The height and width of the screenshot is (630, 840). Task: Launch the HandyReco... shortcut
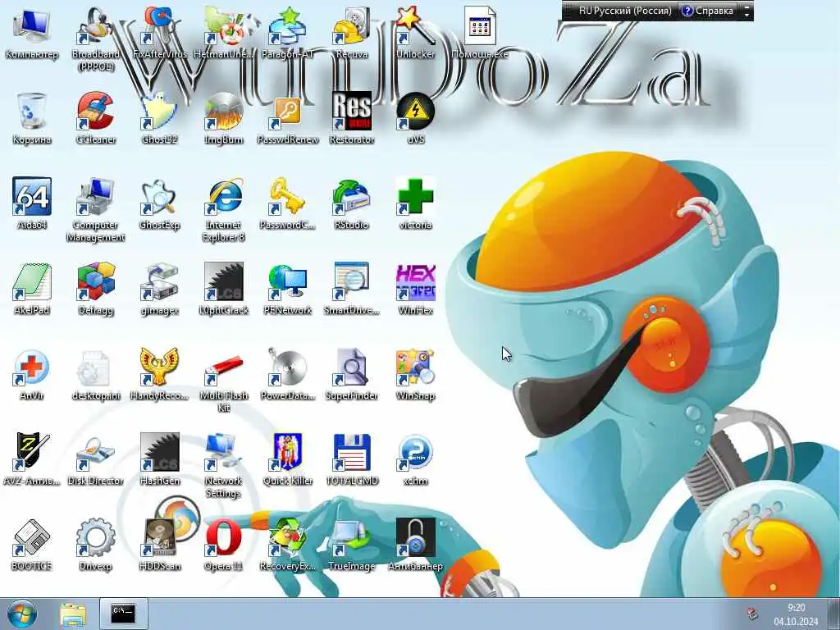160,374
